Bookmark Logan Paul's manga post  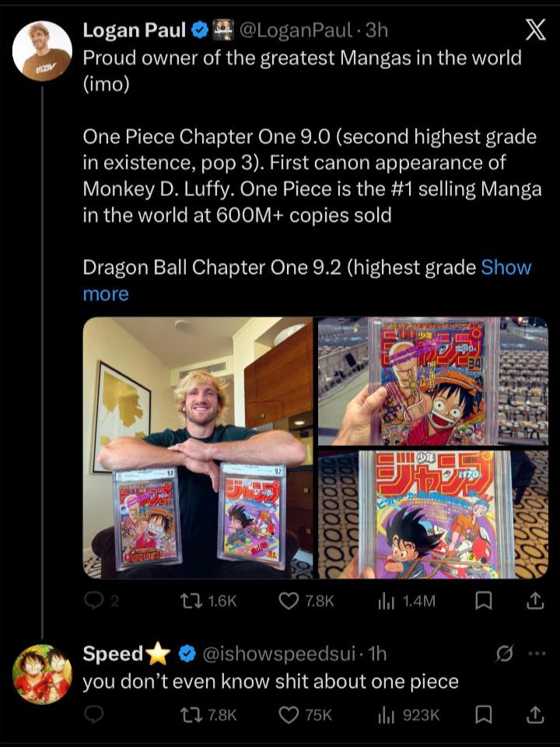pyautogui.click(x=483, y=601)
